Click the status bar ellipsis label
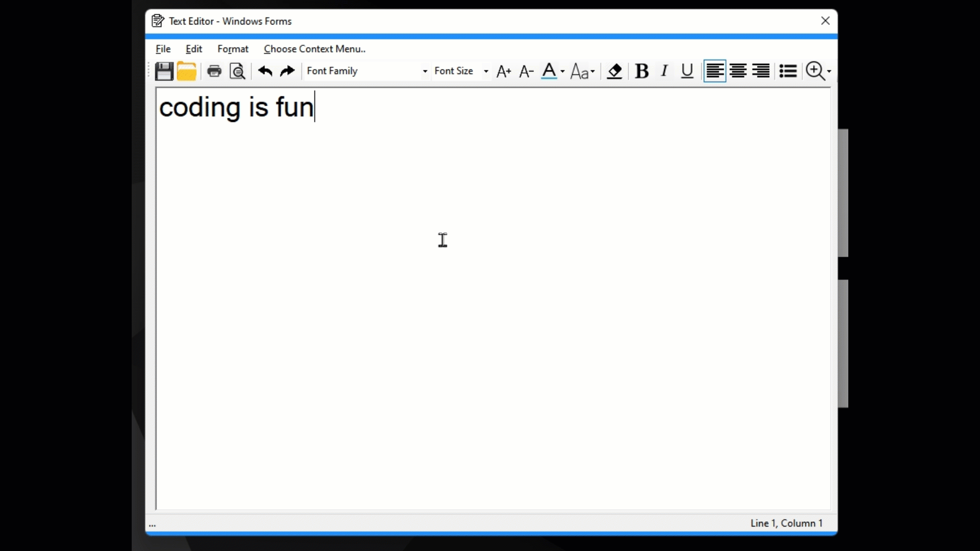Screen dimensions: 980x551 (x=153, y=524)
